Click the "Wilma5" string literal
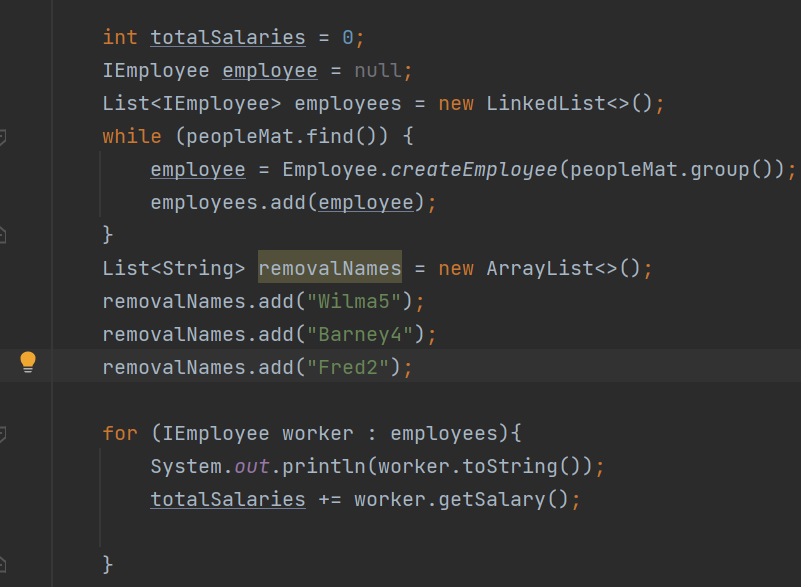 point(354,301)
